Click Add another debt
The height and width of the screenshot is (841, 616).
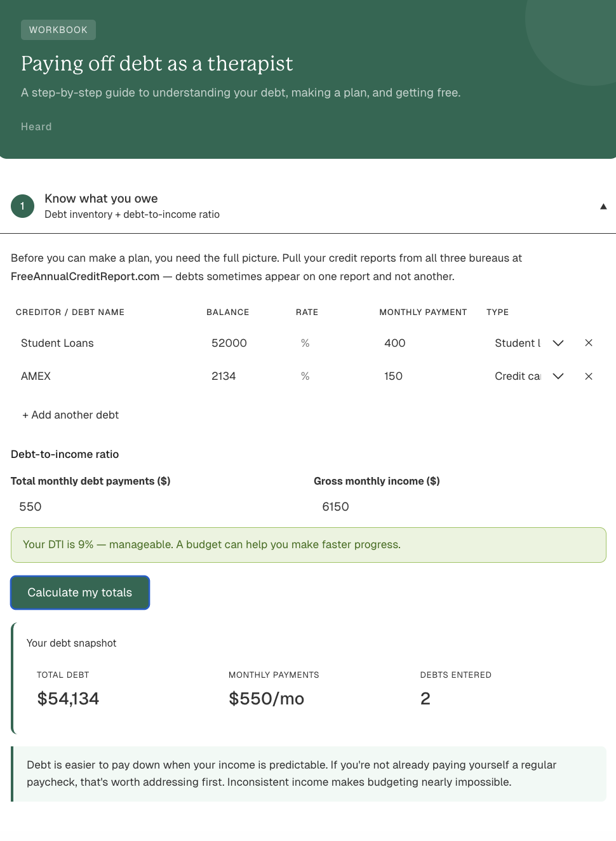(70, 415)
